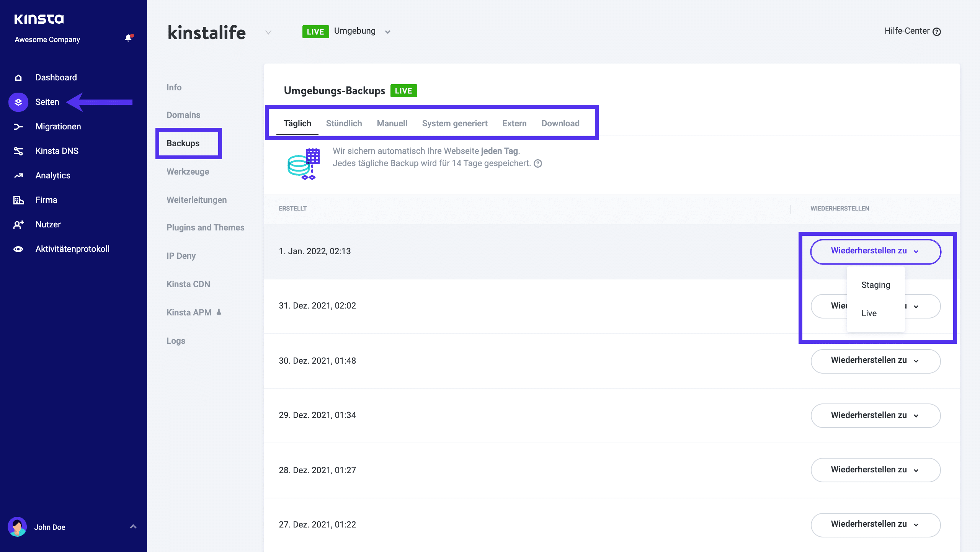Expand Wiederherstellen zu for the Jan 1 backup

(875, 251)
